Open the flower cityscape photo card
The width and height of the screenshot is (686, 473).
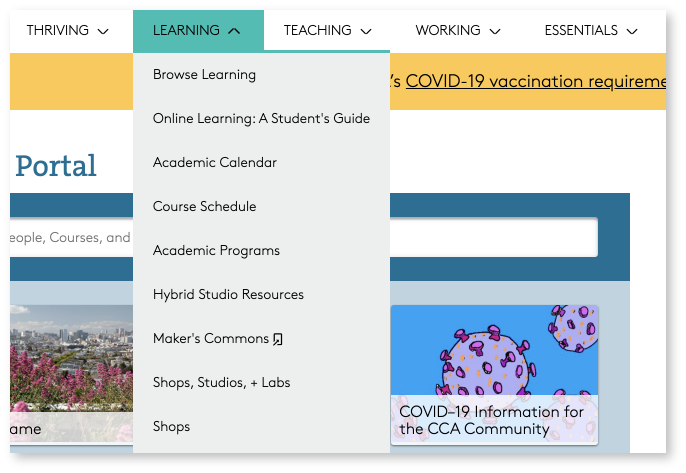[x=71, y=374]
